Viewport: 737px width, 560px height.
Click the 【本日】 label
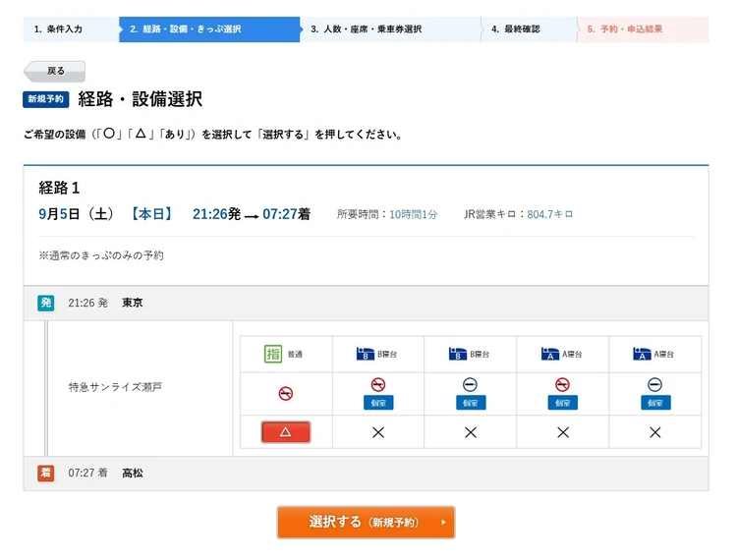click(151, 214)
